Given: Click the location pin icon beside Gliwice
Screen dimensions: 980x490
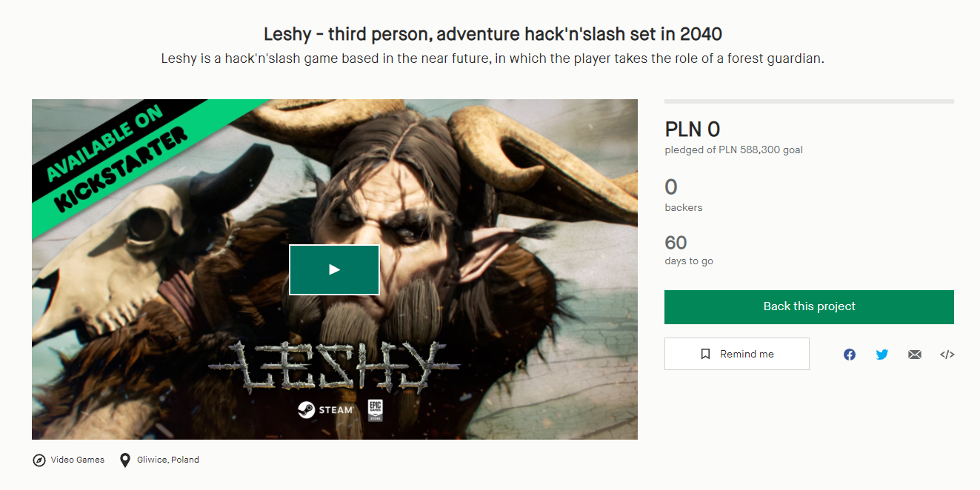Looking at the screenshot, I should coord(125,460).
